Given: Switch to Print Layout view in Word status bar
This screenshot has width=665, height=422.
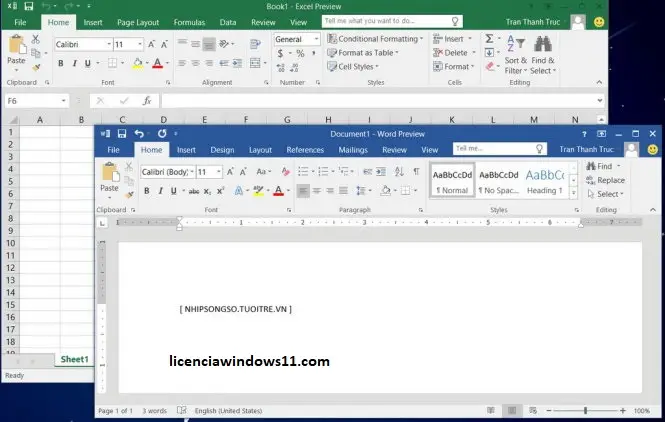Looking at the screenshot, I should 512,410.
